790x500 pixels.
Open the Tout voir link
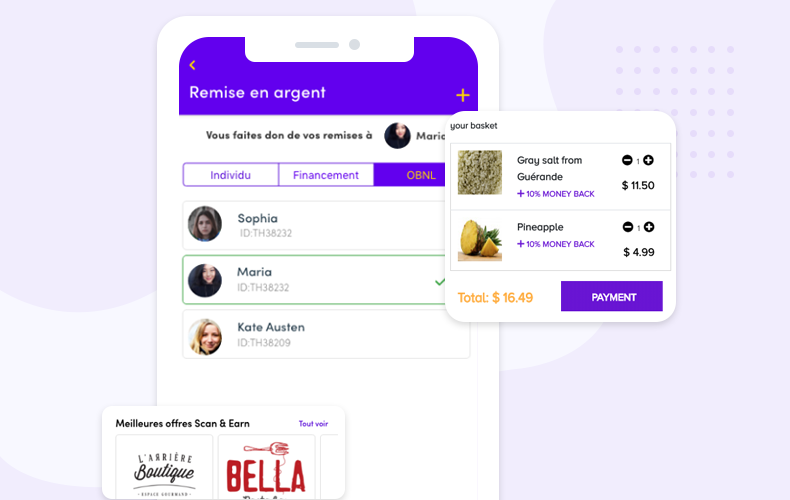click(x=313, y=423)
